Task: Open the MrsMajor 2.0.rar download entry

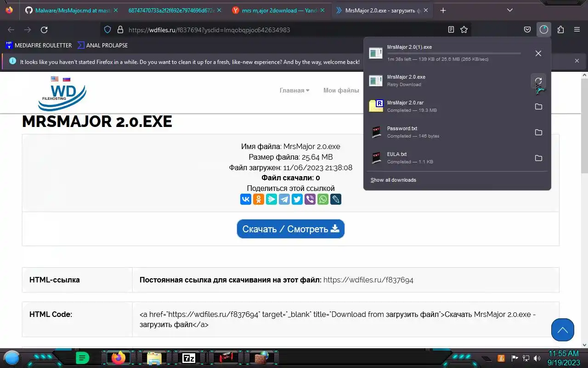Action: click(448, 106)
